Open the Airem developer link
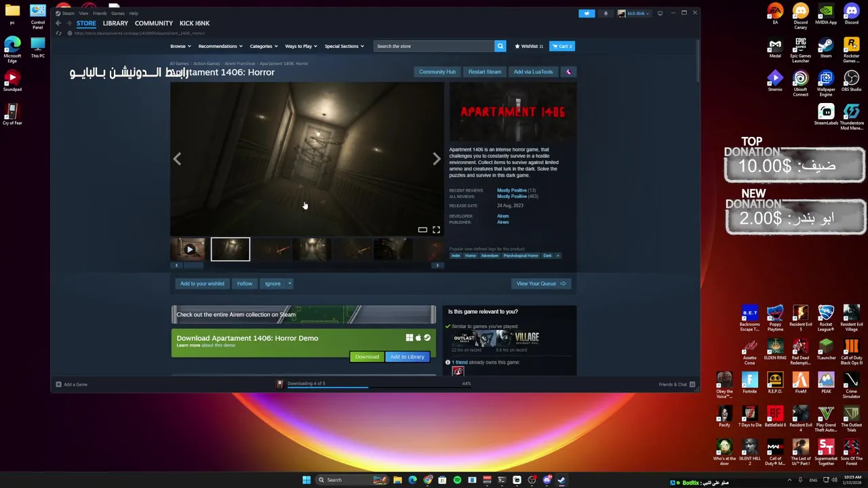Viewport: 868px width, 488px height. [x=502, y=216]
